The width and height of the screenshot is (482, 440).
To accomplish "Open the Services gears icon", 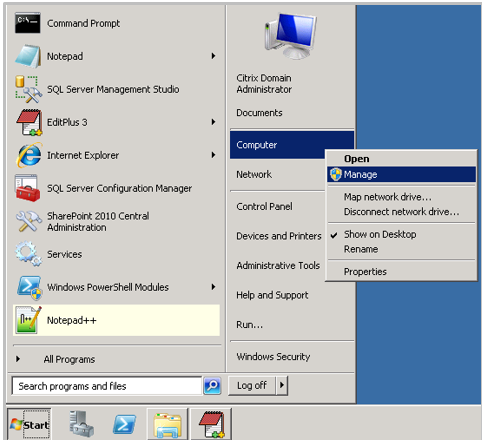I will pyautogui.click(x=28, y=254).
